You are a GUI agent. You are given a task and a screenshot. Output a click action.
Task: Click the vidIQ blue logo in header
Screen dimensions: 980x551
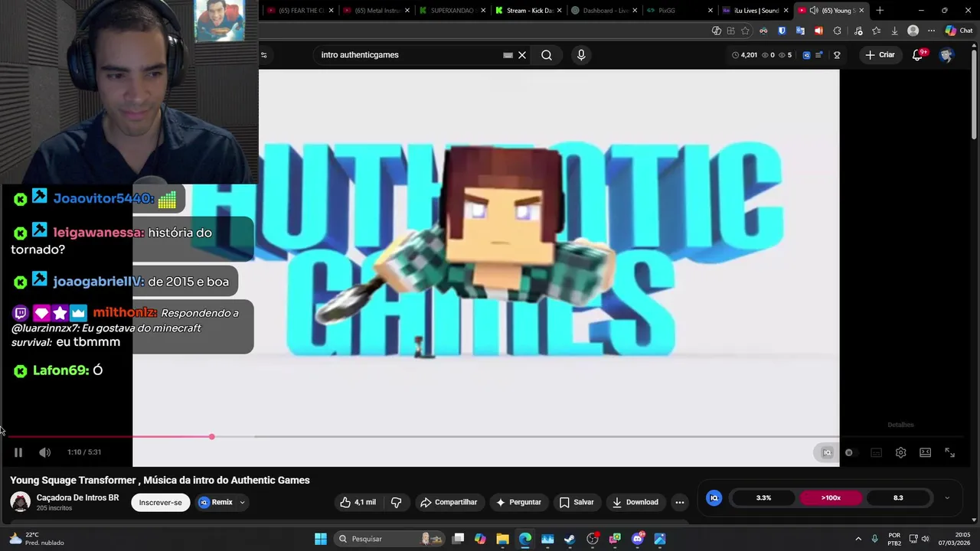point(806,55)
